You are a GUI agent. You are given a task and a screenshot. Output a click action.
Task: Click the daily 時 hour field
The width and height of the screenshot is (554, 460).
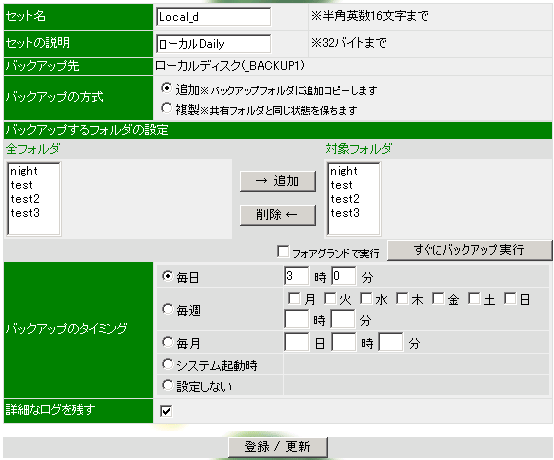coord(297,276)
